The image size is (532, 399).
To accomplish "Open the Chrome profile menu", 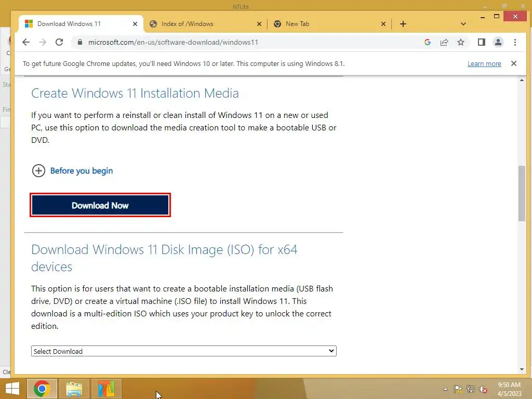I will 498,42.
